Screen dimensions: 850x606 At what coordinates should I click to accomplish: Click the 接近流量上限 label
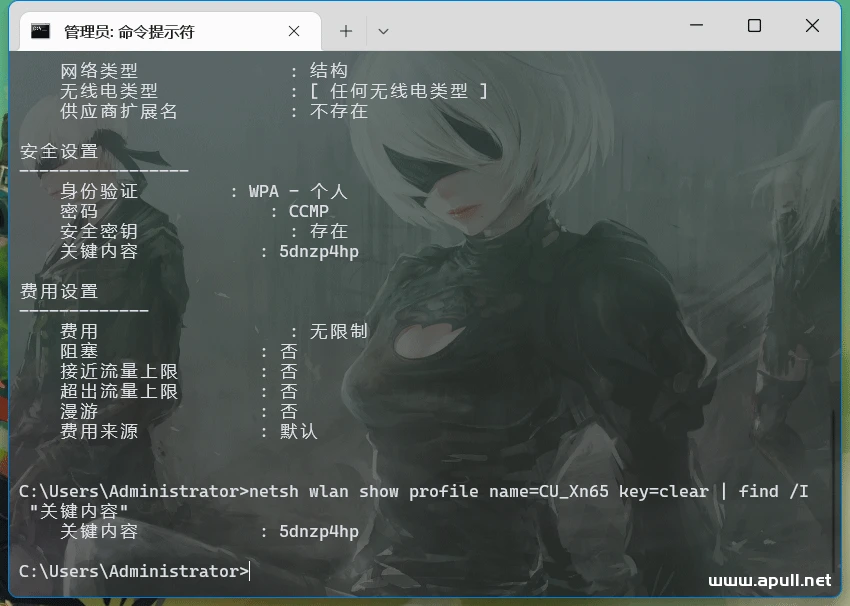click(119, 371)
